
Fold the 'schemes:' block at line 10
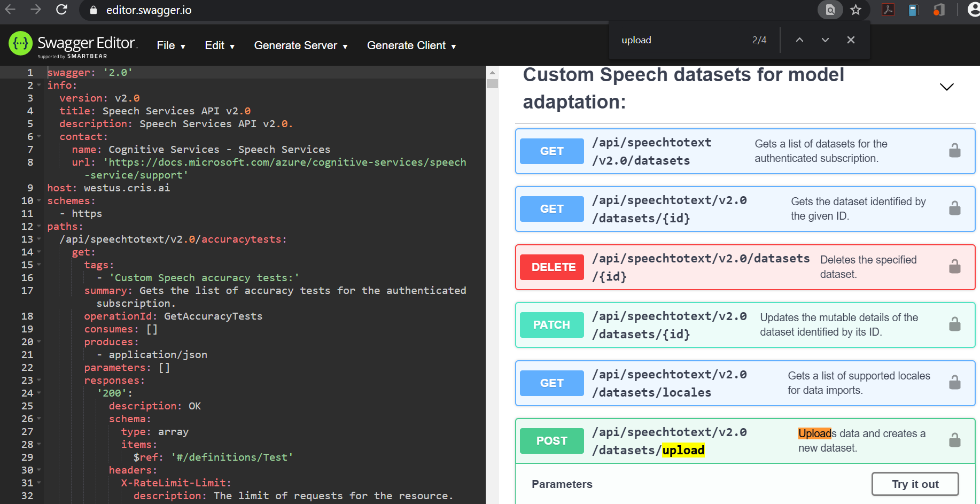click(39, 201)
